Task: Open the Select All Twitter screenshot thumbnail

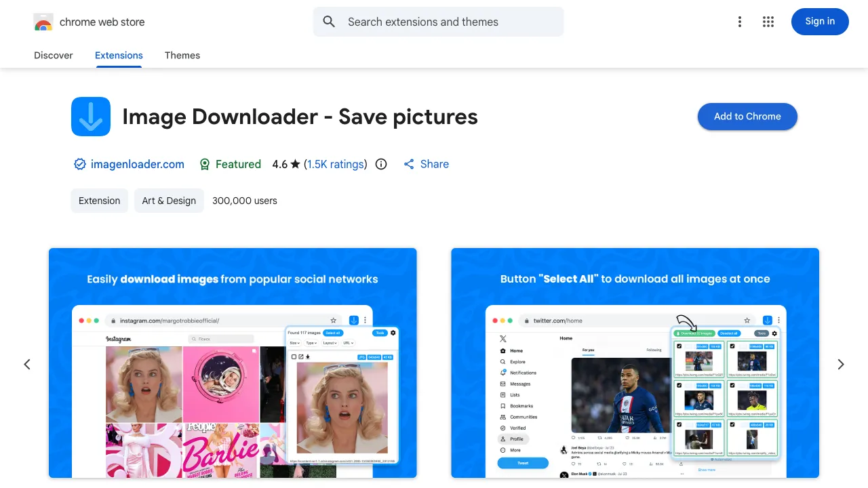Action: pyautogui.click(x=635, y=363)
